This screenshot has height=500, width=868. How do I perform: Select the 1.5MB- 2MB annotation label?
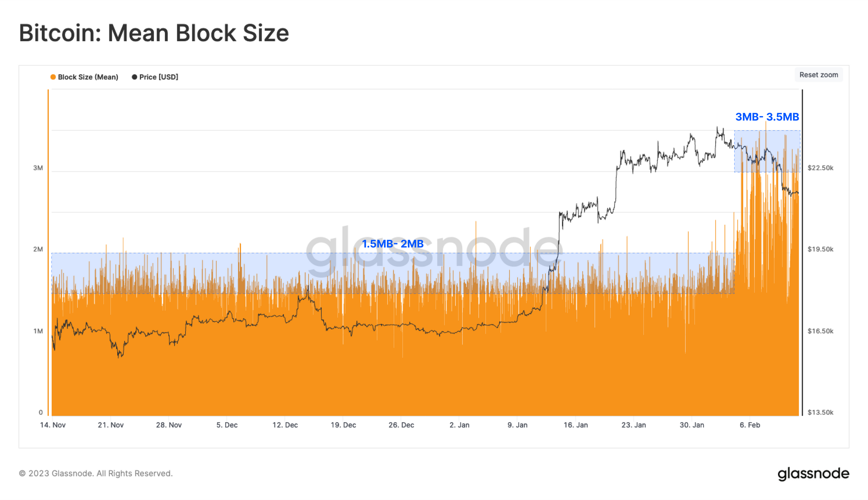click(x=393, y=244)
